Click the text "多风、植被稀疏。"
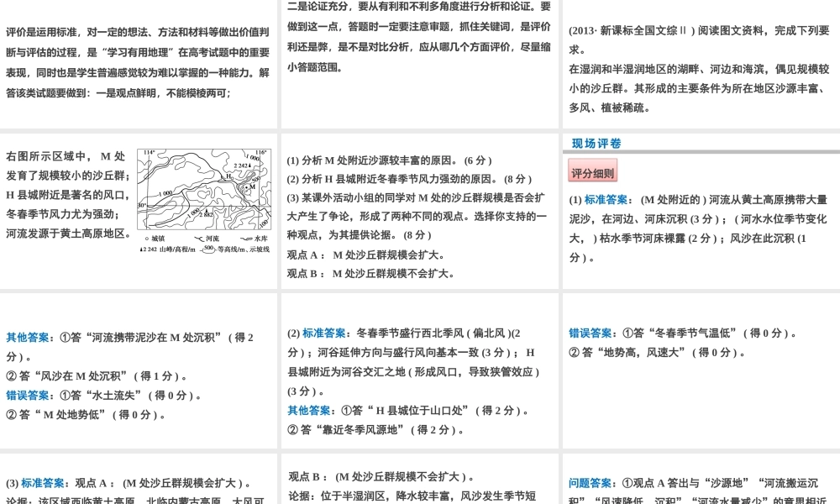840x504 pixels. [610, 108]
